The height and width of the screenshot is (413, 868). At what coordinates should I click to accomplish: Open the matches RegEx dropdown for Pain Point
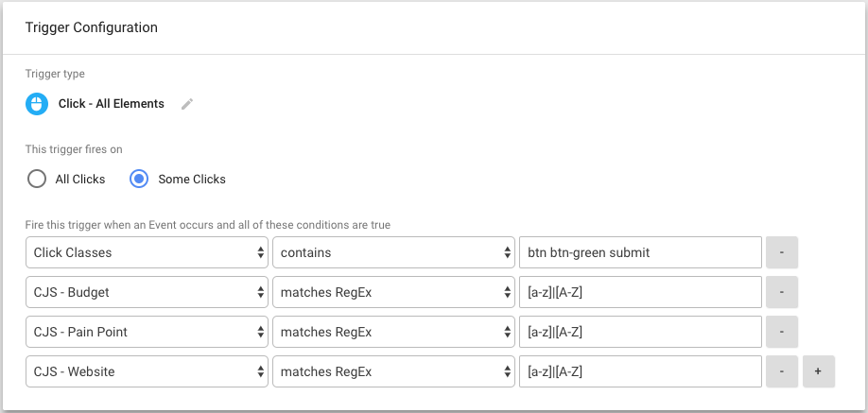[x=393, y=332]
